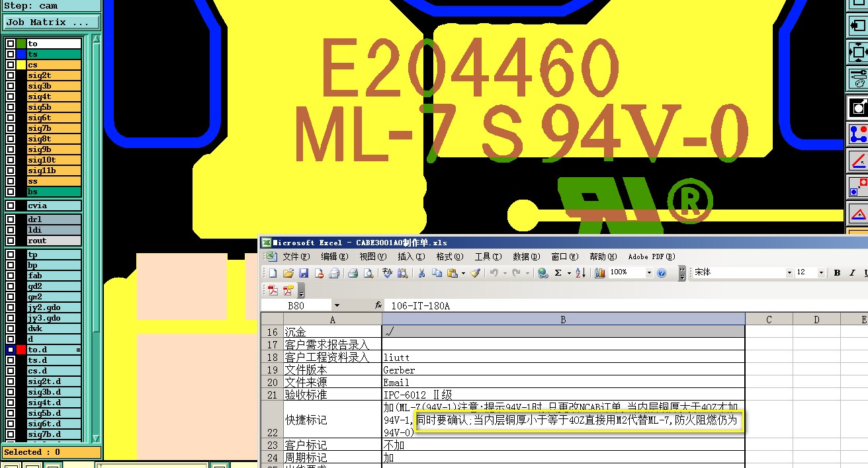
Task: Click the first Adobe PDF convert icon
Action: pos(273,290)
